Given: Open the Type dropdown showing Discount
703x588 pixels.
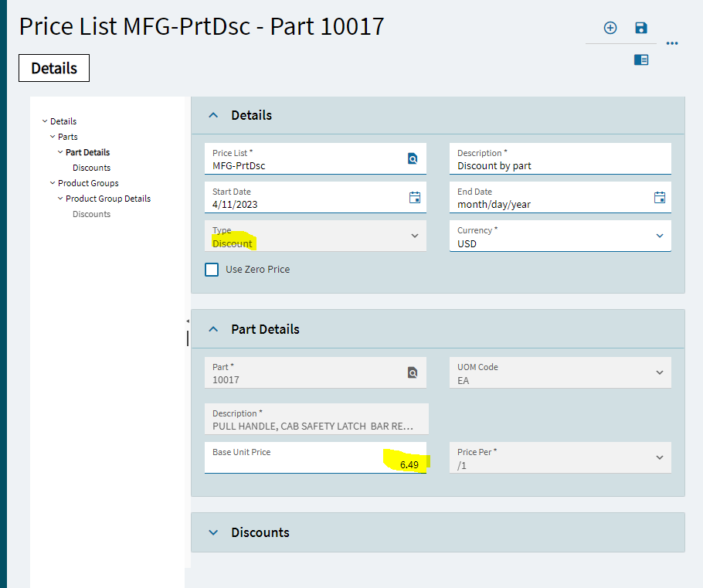Looking at the screenshot, I should [415, 236].
